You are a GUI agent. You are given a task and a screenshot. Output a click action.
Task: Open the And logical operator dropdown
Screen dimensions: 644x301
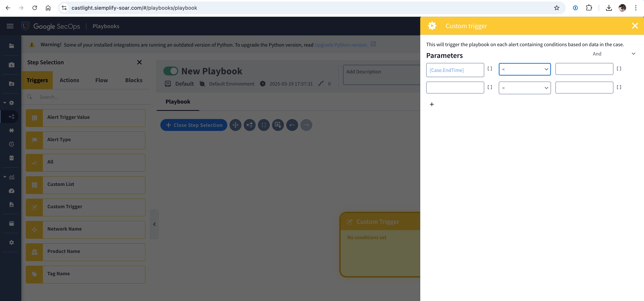[614, 54]
